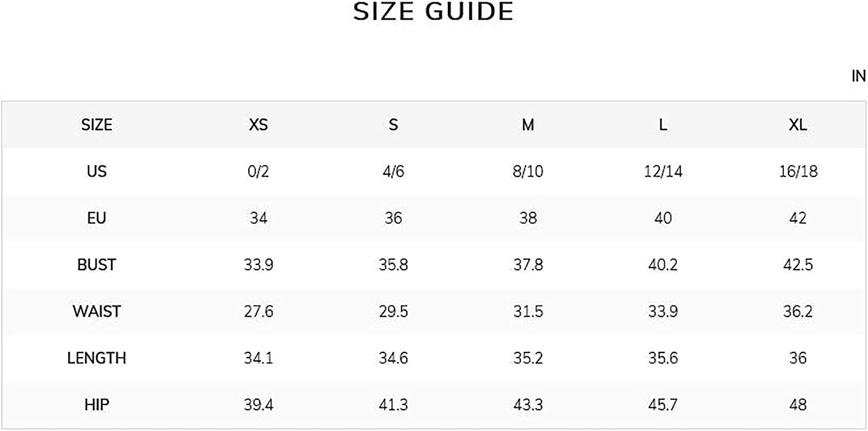Select the XS size column header

coord(258,125)
